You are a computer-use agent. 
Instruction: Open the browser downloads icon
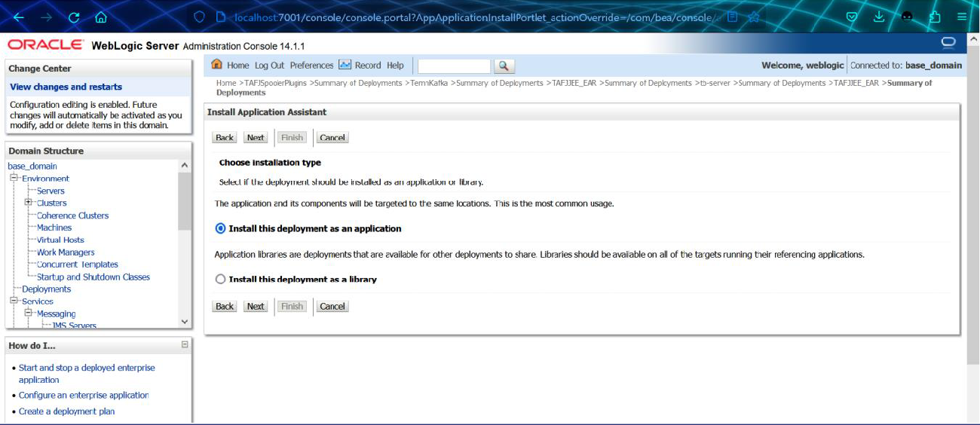[879, 17]
